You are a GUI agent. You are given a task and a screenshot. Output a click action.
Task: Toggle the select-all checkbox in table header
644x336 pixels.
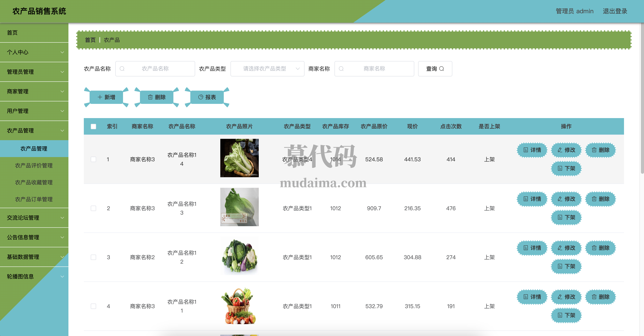[93, 127]
